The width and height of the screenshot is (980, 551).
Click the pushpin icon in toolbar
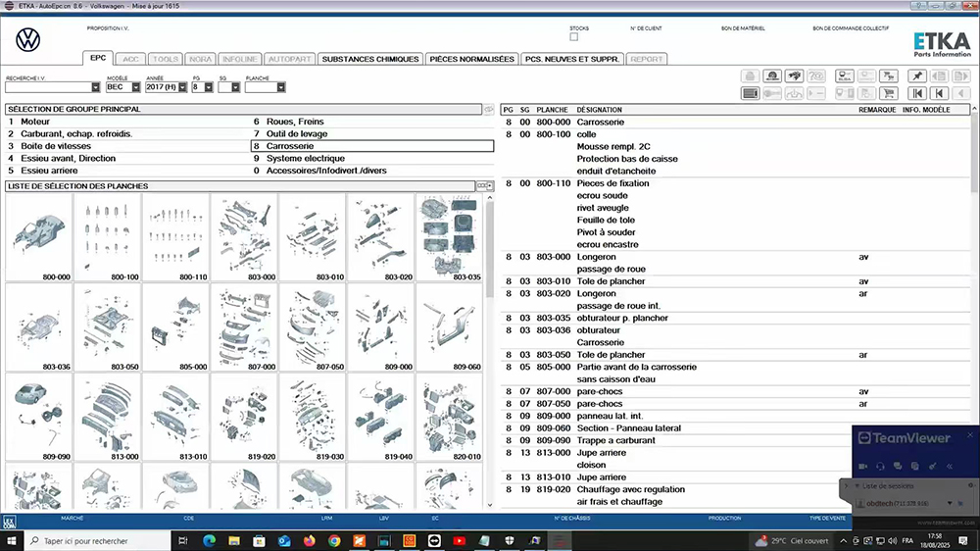tap(916, 75)
